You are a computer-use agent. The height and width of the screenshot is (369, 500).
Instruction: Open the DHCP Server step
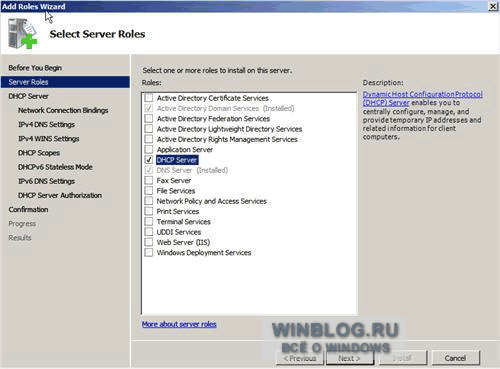pos(28,96)
